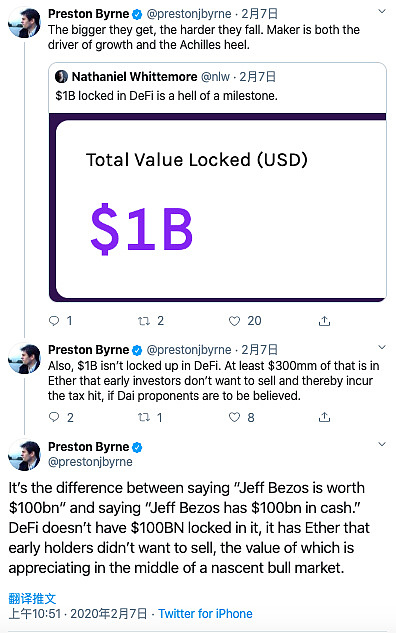Image resolution: width=396 pixels, height=633 pixels.
Task: Open Preston Byrne avatar on the first tweet
Action: (24, 22)
